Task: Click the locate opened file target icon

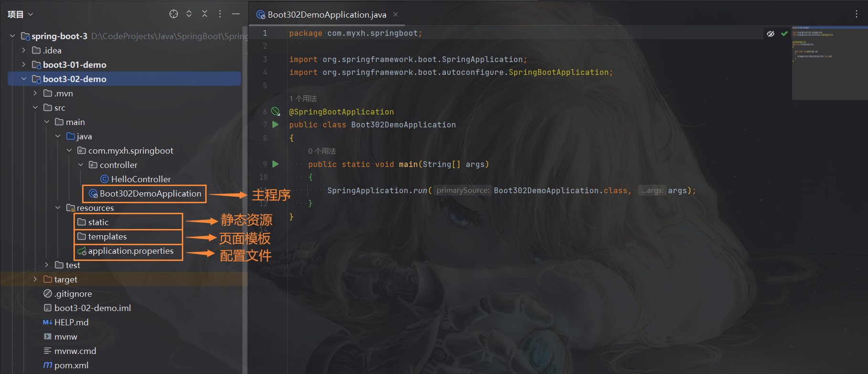Action: [x=174, y=14]
